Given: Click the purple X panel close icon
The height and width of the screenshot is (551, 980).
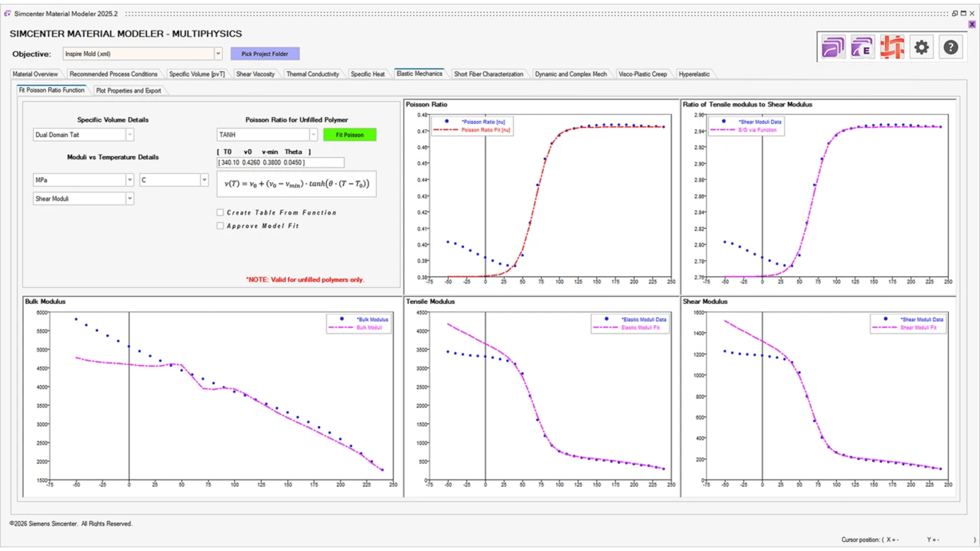Looking at the screenshot, I should coord(972,24).
